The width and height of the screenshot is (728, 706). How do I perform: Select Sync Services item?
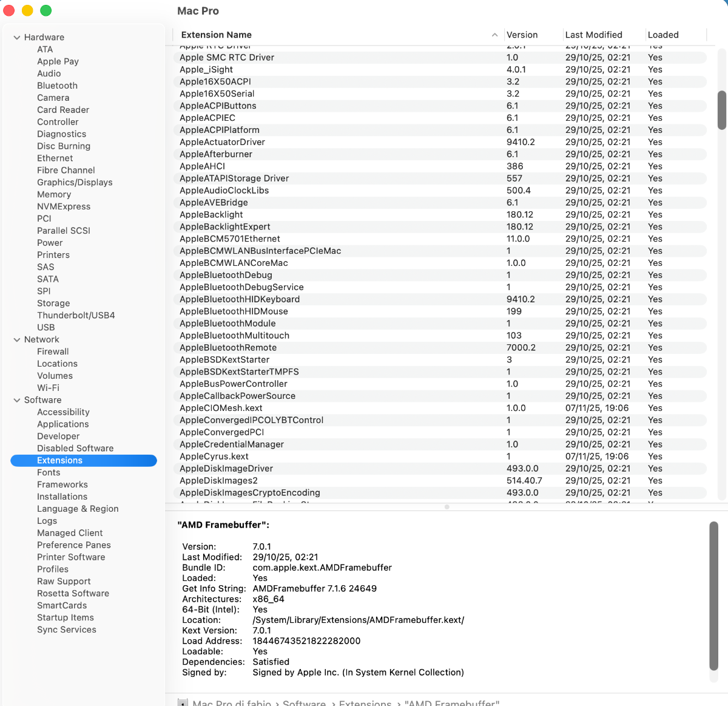coord(66,630)
